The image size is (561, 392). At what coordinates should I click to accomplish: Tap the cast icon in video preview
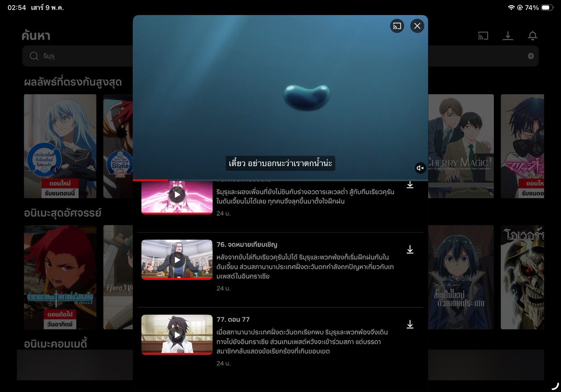coord(397,26)
